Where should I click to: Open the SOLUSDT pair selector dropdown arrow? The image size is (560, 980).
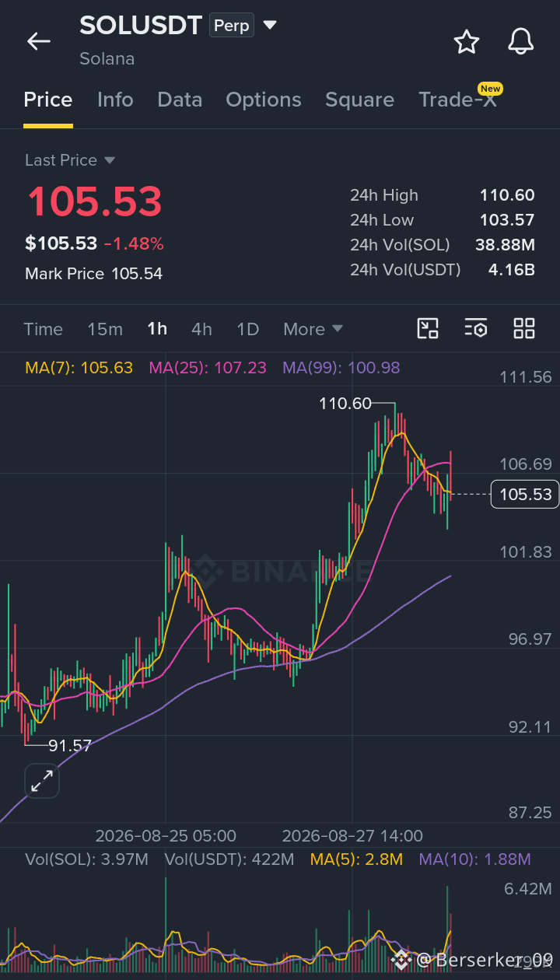270,26
